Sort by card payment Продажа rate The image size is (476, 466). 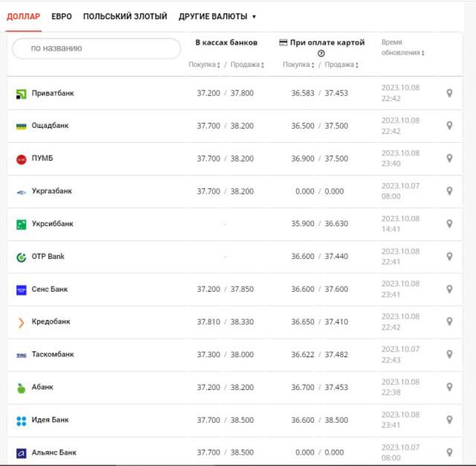pos(341,65)
